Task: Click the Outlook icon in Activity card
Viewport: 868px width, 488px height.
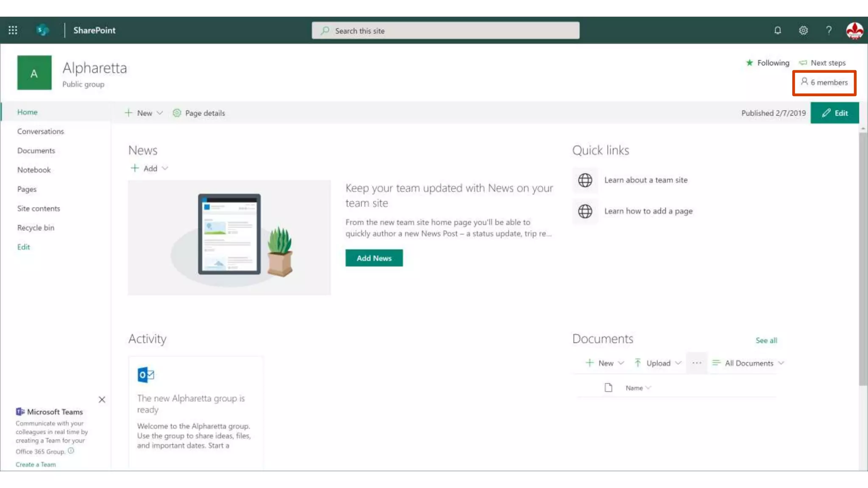Action: pyautogui.click(x=146, y=375)
